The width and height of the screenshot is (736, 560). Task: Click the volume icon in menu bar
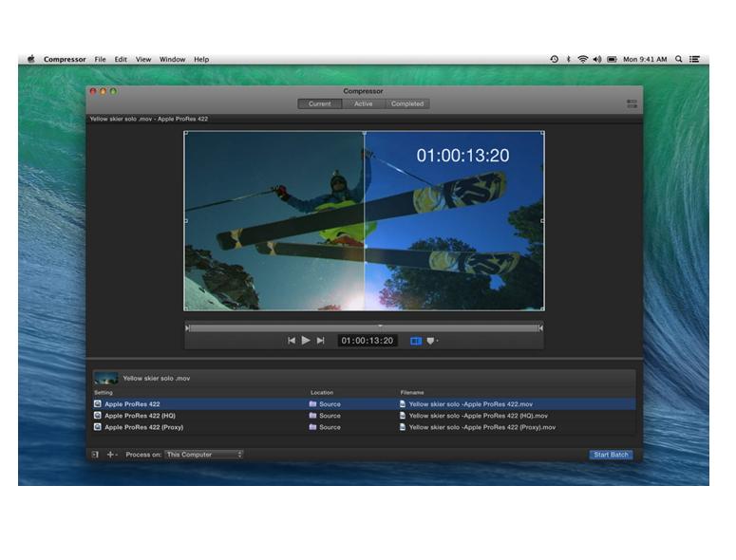point(597,59)
